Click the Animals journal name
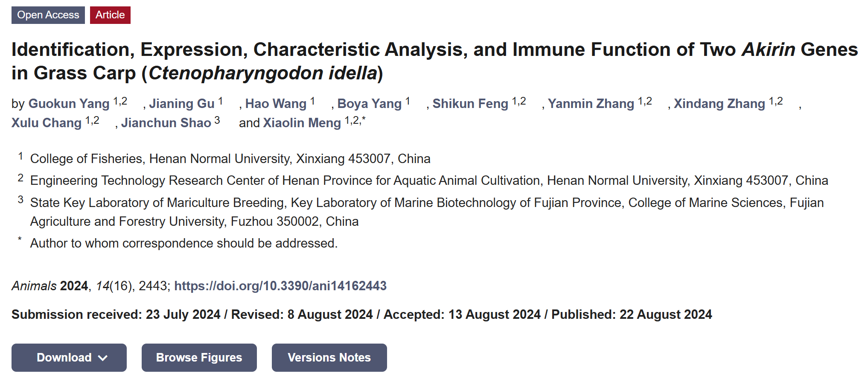This screenshot has width=868, height=382. pyautogui.click(x=34, y=286)
